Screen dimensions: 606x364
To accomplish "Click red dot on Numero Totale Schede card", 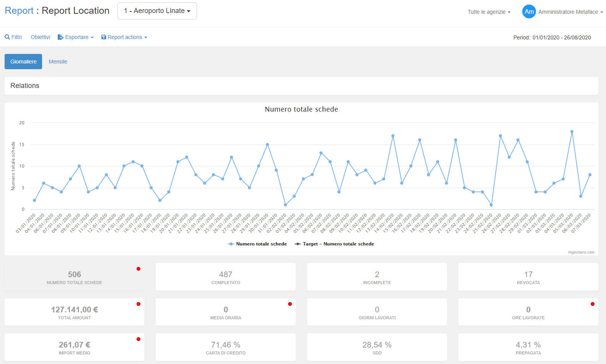I will point(138,269).
